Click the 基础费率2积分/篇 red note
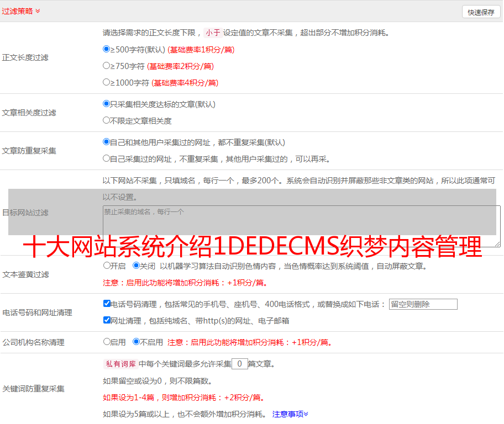Viewport: 504px width, 424px height. (x=180, y=66)
